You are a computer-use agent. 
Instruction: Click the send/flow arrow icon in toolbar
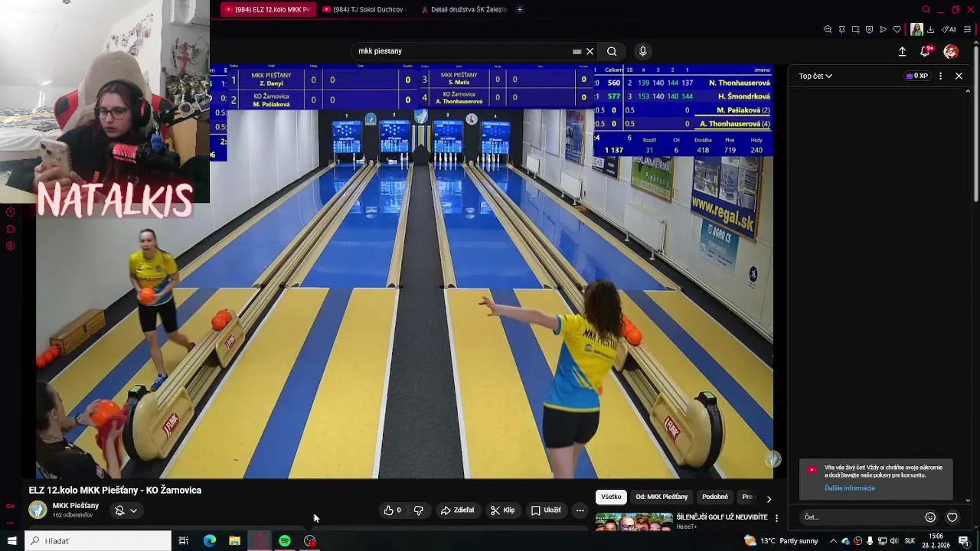click(x=883, y=30)
